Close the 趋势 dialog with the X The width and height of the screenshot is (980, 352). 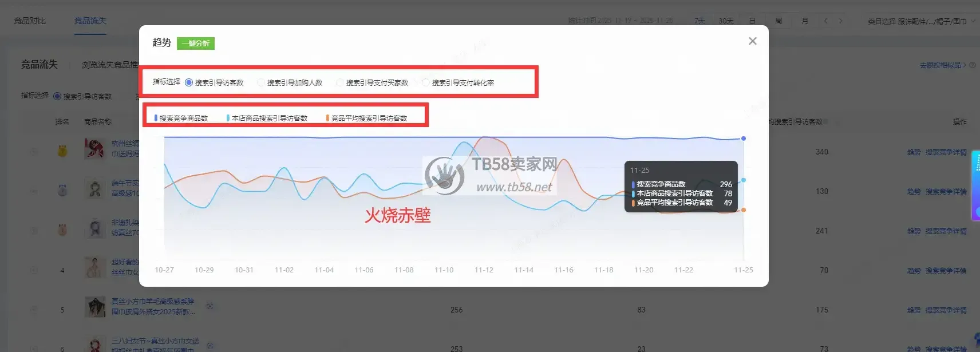click(753, 41)
